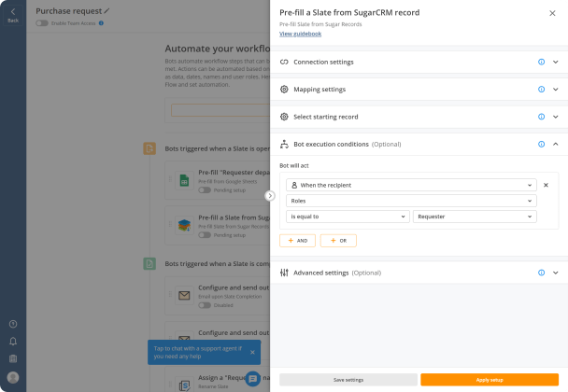Toggle the Enable Team Access switch
Screen dimensions: 568x392
tap(42, 23)
